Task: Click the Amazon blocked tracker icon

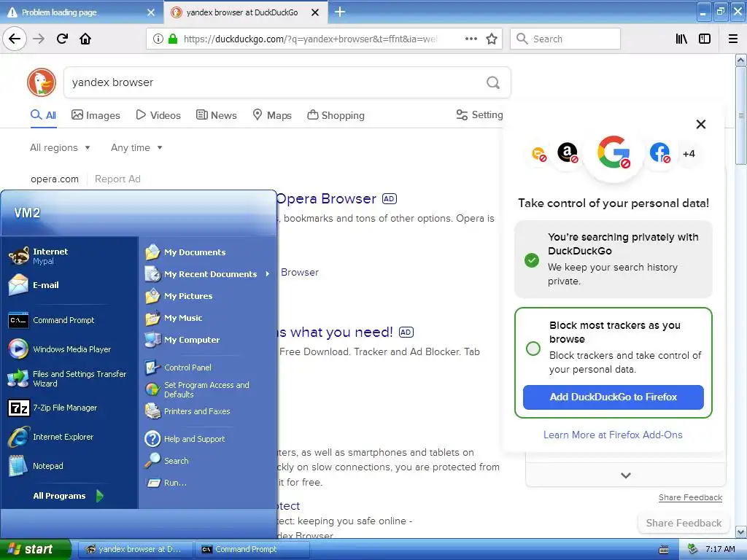Action: 568,153
